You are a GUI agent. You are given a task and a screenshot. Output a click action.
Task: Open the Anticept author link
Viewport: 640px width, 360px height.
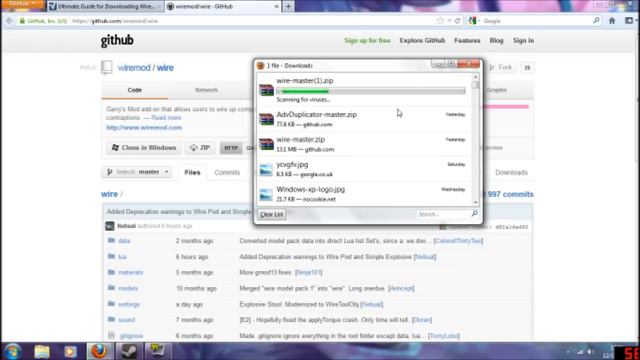point(401,288)
